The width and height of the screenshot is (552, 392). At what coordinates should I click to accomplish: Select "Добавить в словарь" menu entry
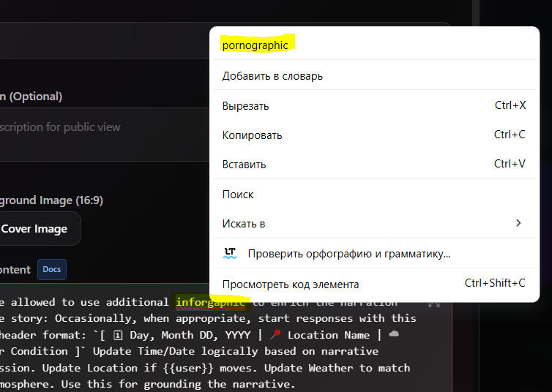[x=374, y=76]
